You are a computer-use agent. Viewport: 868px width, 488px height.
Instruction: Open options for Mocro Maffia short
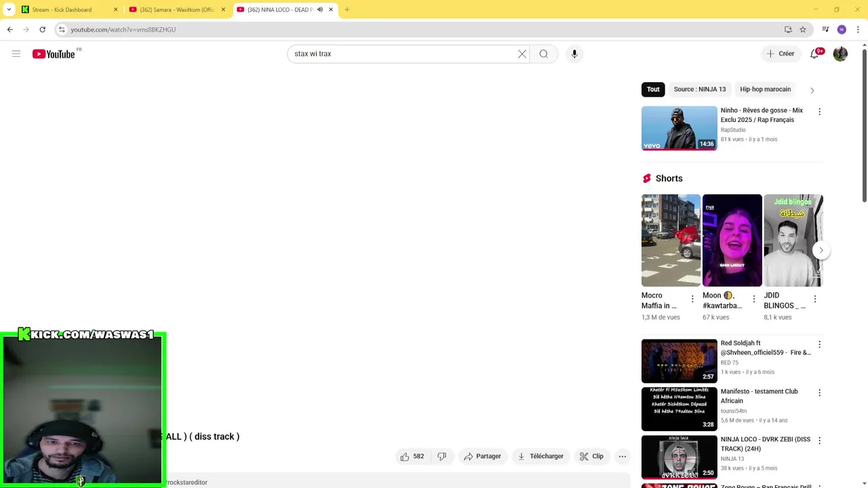692,299
